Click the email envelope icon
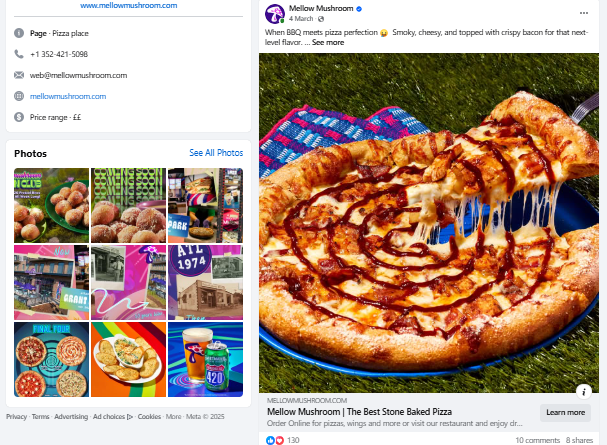This screenshot has height=445, width=607. coord(19,75)
